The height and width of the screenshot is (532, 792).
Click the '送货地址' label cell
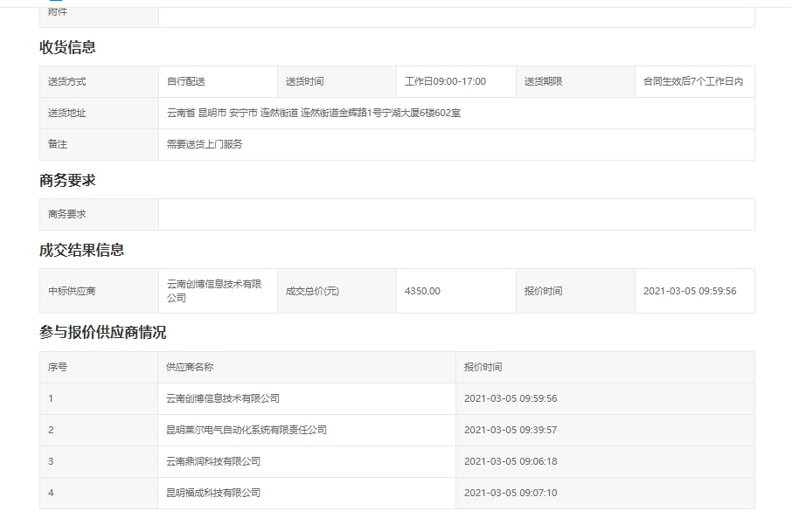point(99,113)
